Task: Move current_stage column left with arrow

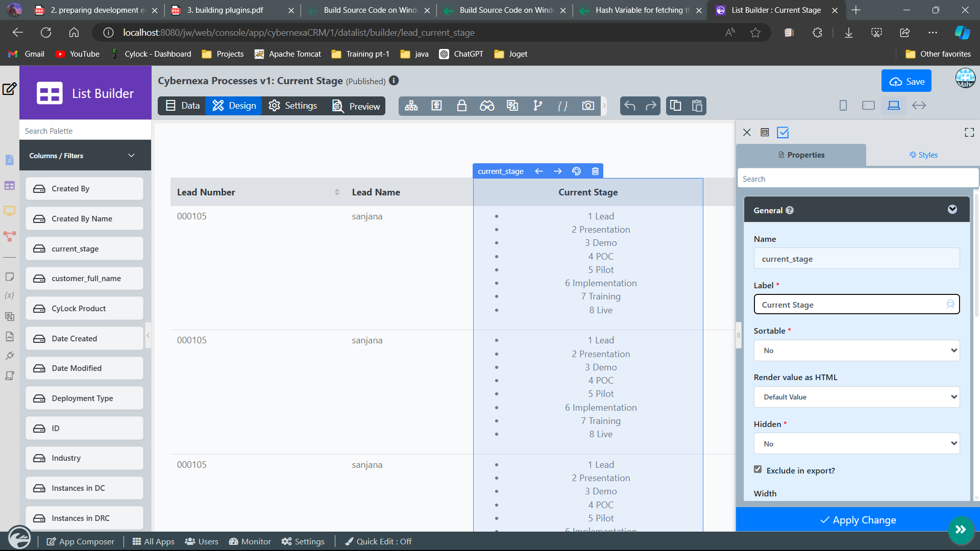Action: pyautogui.click(x=539, y=171)
